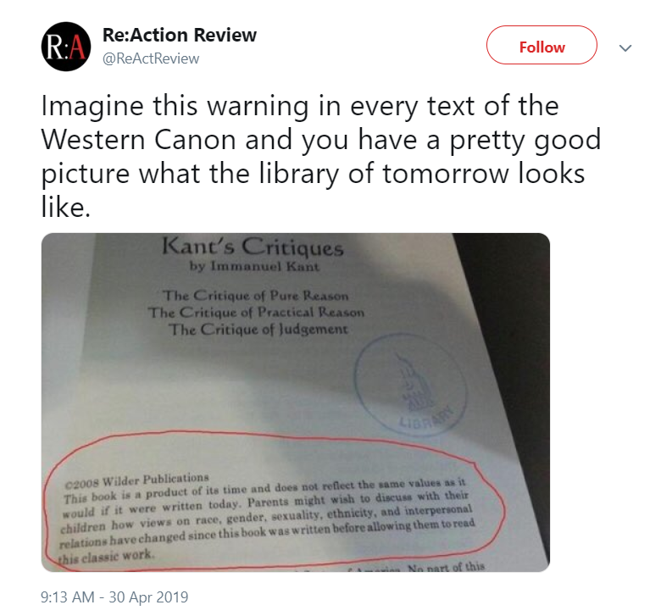This screenshot has height=616, width=672.
Task: Click 'by Immanuel Kant' line in the photo
Action: point(254,266)
